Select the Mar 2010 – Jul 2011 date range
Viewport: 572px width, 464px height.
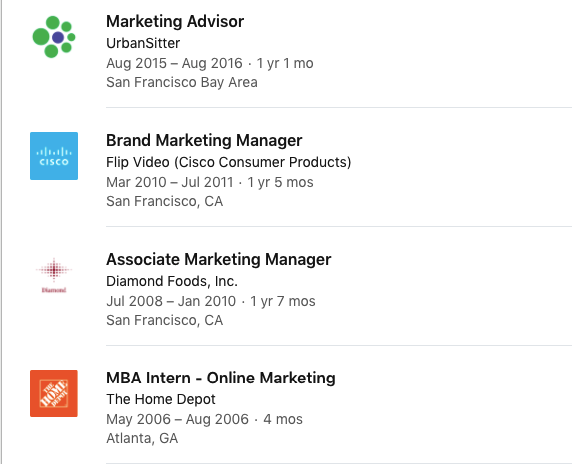[170, 182]
